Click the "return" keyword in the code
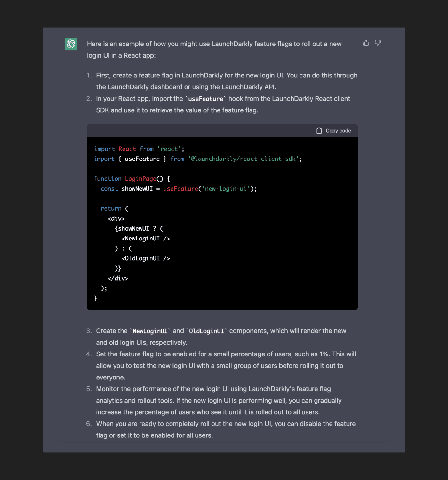Screen dimensions: 448x480 pos(111,208)
